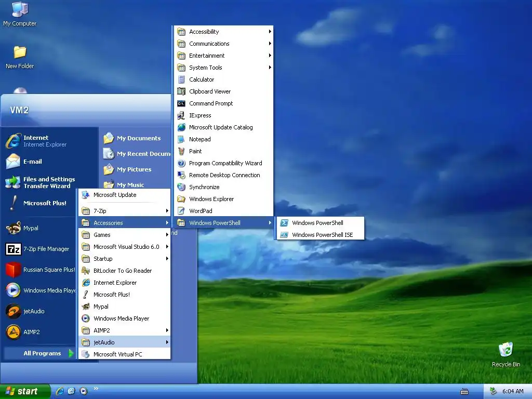
Task: Open Windows Media Player in All Programs list
Action: (125, 318)
